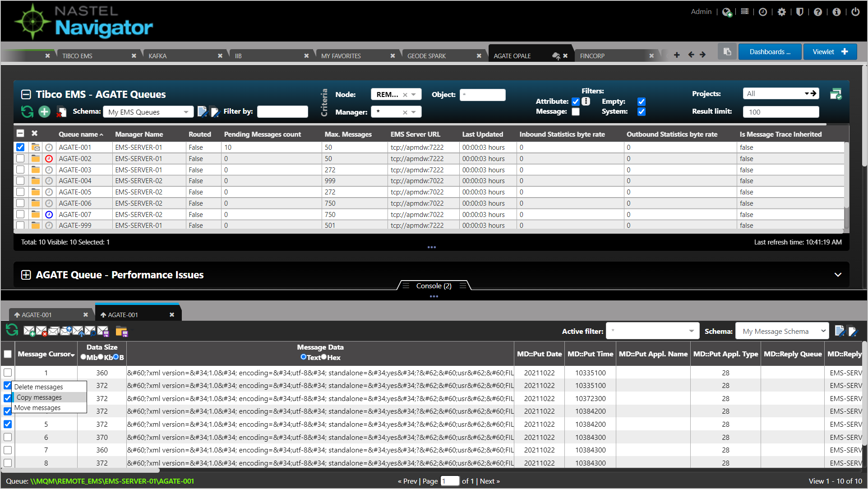Viewport: 868px width, 489px height.
Task: Click the new message envelope icon
Action: pyautogui.click(x=29, y=332)
